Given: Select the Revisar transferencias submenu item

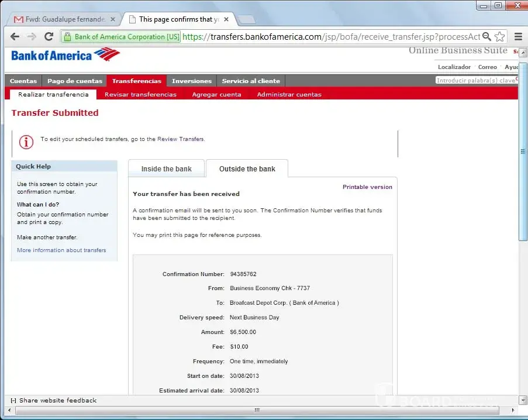Looking at the screenshot, I should [140, 94].
